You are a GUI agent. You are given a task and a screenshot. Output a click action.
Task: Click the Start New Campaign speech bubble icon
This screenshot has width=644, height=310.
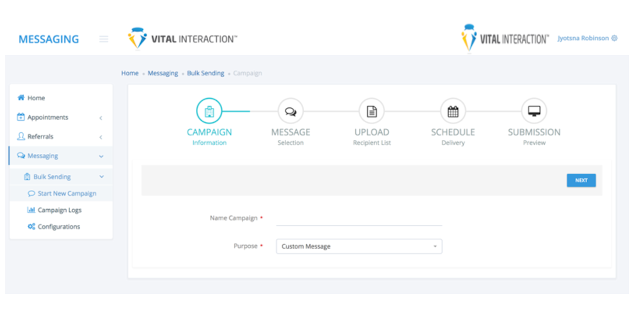(x=31, y=194)
